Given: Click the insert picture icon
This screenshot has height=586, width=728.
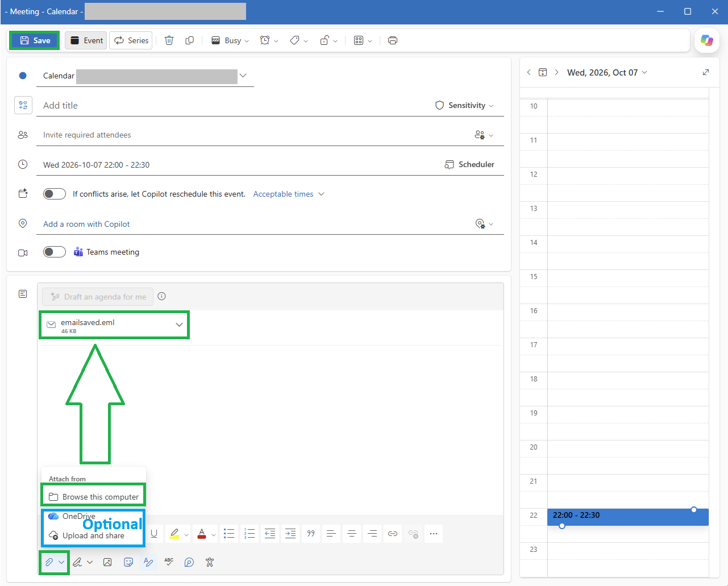Looking at the screenshot, I should [x=107, y=562].
